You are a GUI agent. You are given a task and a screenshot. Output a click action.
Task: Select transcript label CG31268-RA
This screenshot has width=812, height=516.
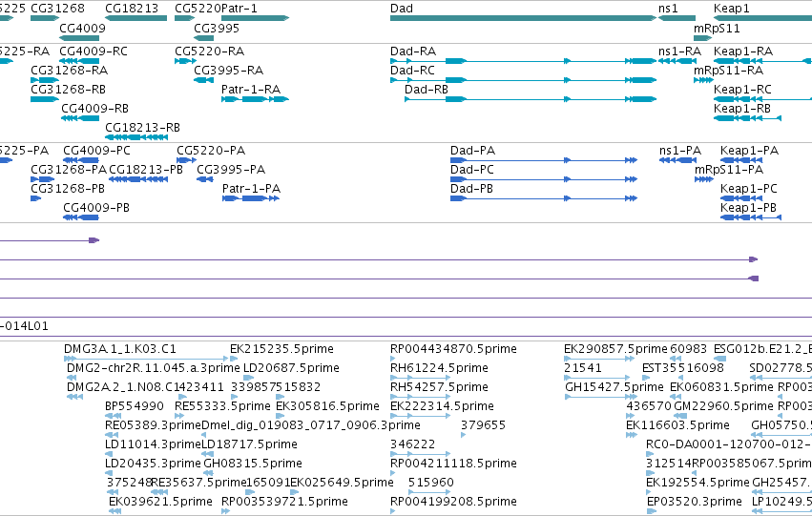point(70,71)
